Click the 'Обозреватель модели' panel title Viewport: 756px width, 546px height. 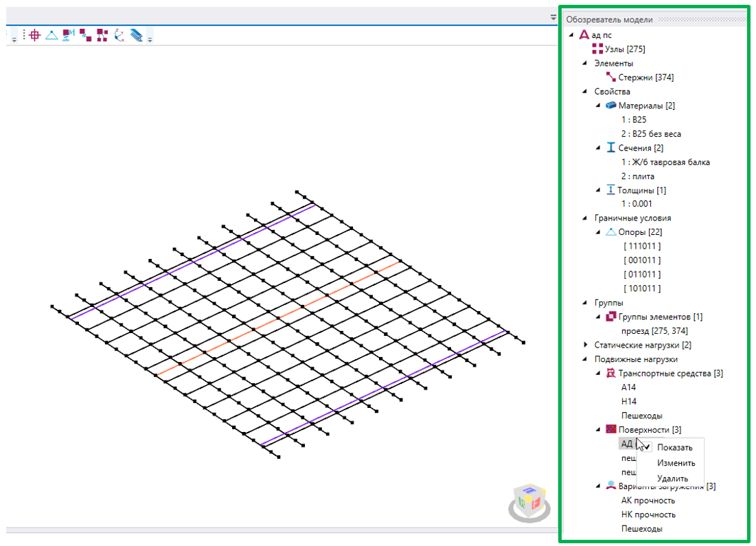609,19
